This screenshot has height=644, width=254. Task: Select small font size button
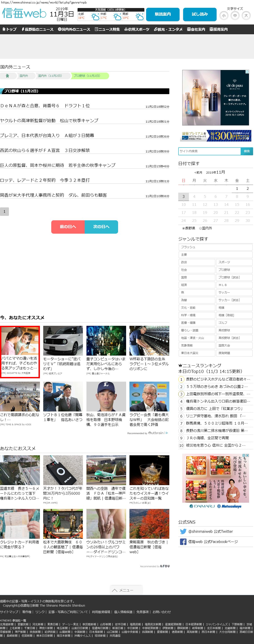point(224,16)
